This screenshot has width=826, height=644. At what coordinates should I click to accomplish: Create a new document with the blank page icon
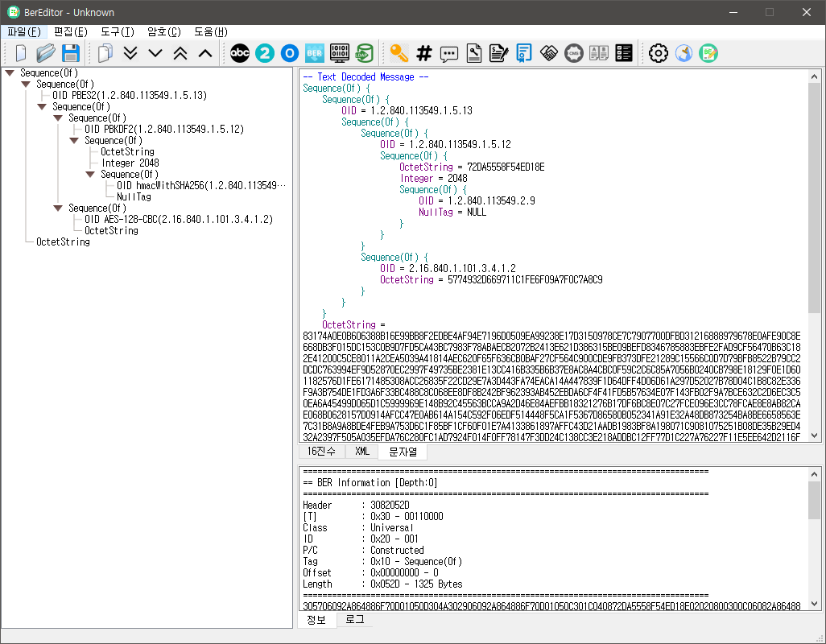pyautogui.click(x=21, y=53)
